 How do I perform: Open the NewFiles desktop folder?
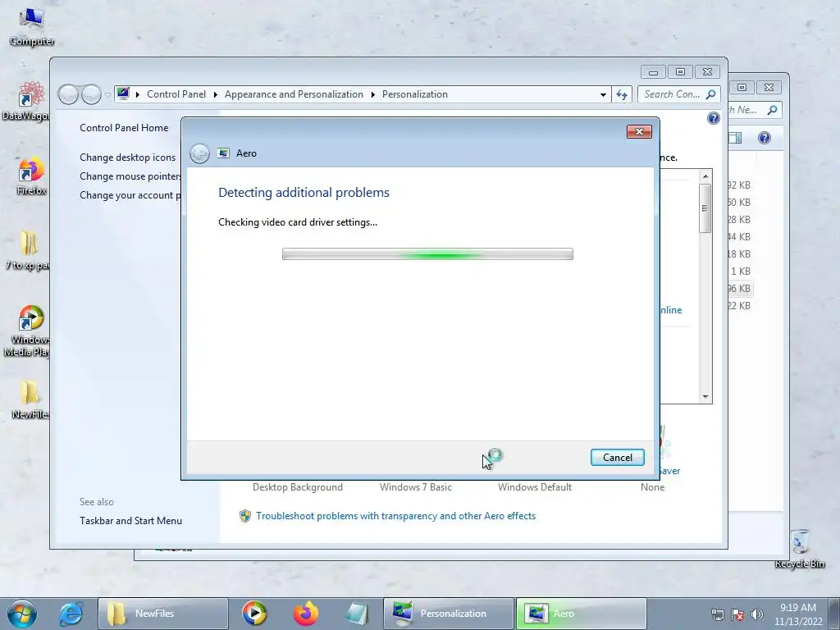coord(30,399)
